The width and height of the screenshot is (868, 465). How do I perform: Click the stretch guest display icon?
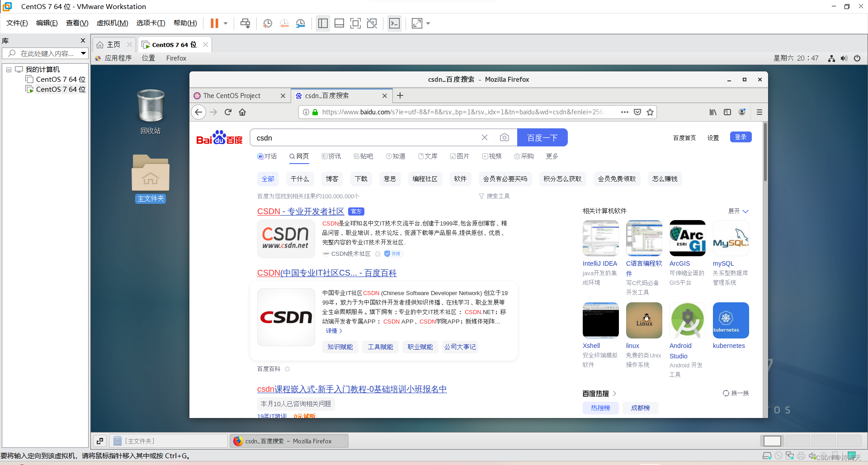[417, 23]
